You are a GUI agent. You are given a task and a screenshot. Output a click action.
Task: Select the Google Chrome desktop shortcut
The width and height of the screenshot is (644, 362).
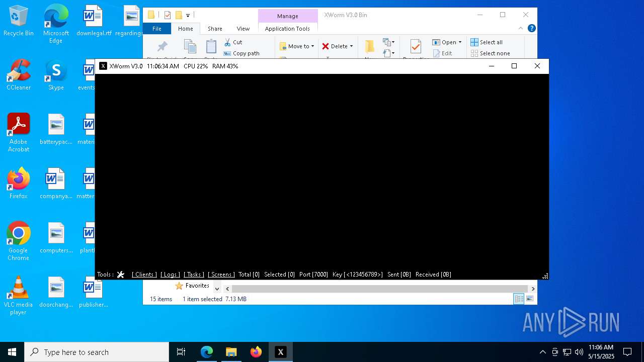(x=19, y=241)
